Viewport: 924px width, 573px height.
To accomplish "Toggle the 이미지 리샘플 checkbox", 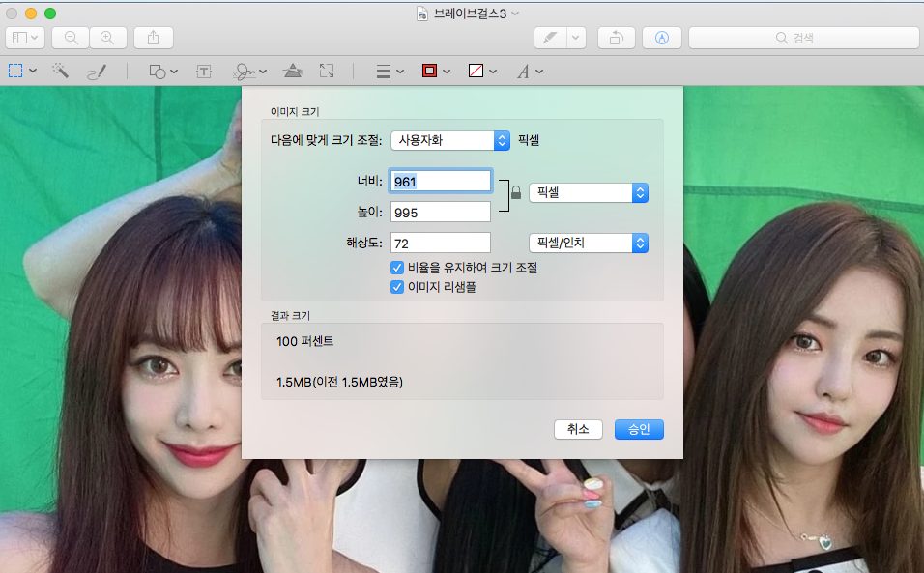I will click(x=397, y=287).
